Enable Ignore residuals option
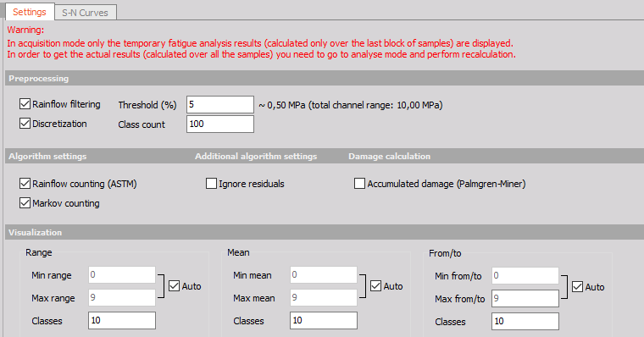Screen dimensions: 644x337 (x=211, y=184)
